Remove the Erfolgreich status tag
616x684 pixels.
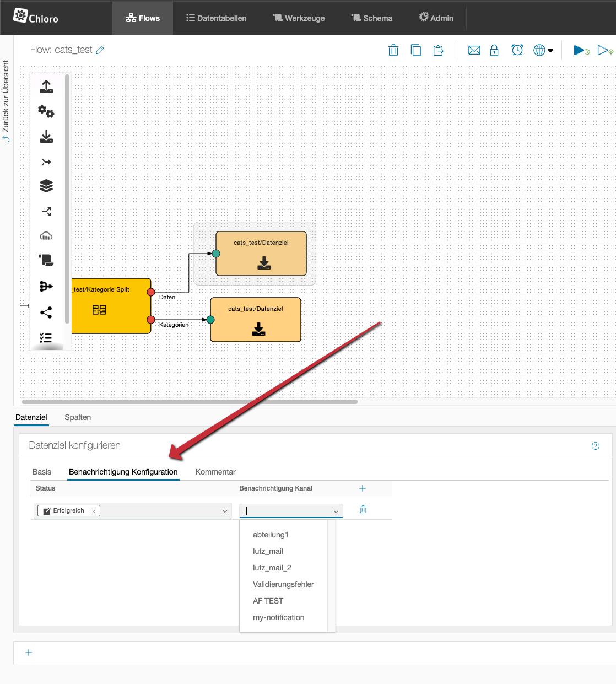pyautogui.click(x=94, y=511)
